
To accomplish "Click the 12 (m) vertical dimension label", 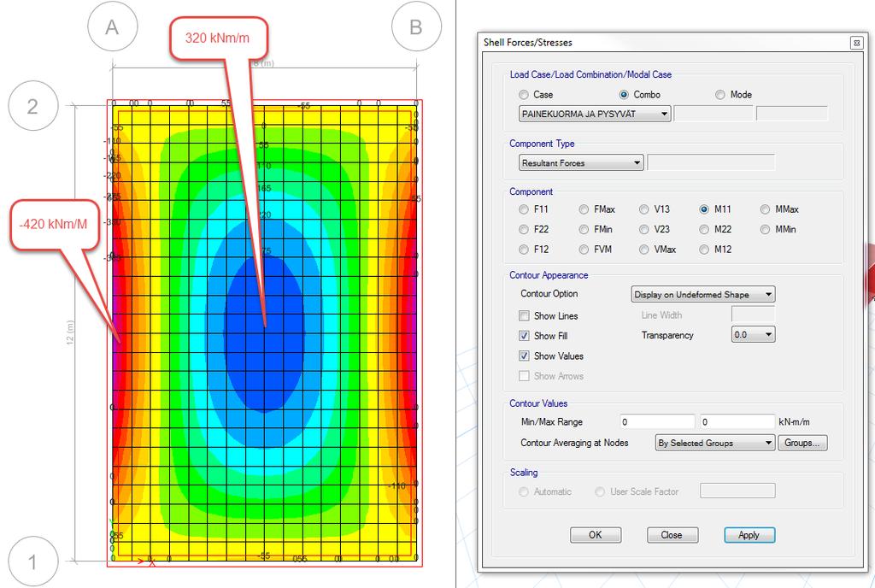I will pos(70,332).
